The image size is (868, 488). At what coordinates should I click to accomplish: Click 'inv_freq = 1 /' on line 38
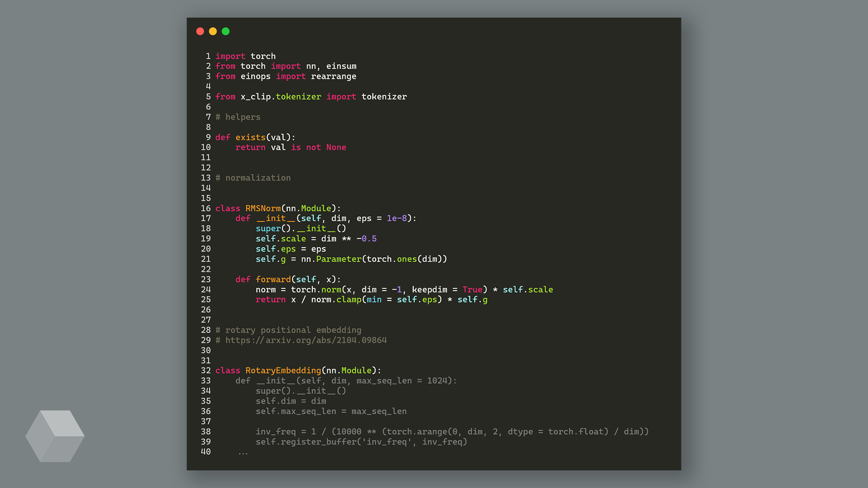pos(291,432)
